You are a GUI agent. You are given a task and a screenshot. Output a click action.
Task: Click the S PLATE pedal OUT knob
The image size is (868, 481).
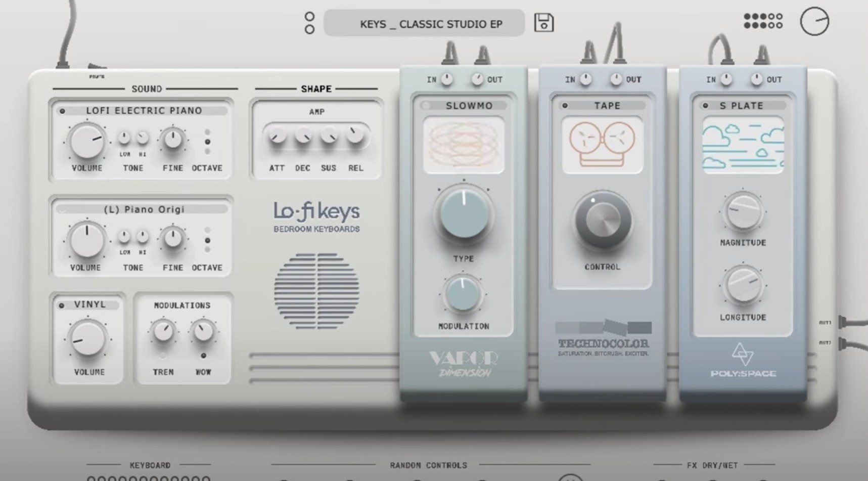(x=756, y=79)
